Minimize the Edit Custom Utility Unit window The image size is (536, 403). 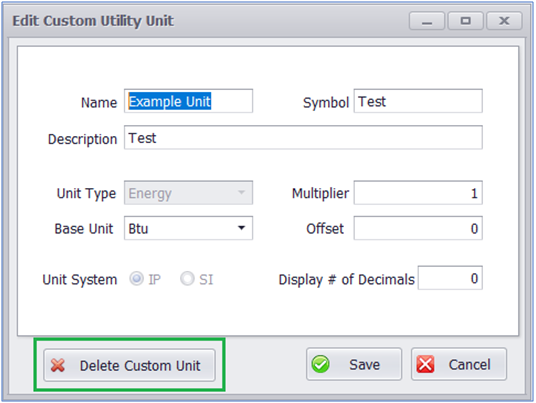point(427,21)
